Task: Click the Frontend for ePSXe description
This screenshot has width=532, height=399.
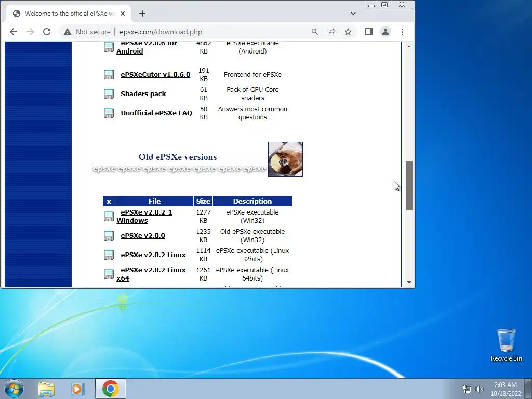Action: 252,75
